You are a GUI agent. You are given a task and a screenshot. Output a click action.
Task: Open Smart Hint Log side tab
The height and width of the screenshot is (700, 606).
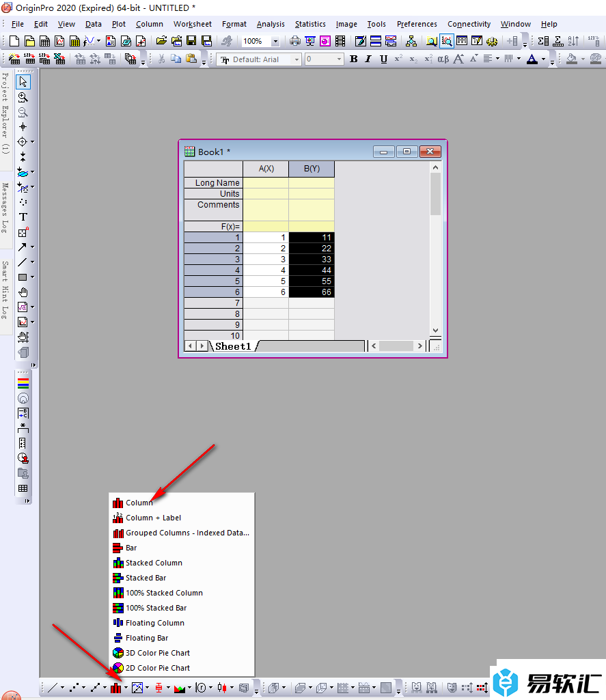pos(5,290)
